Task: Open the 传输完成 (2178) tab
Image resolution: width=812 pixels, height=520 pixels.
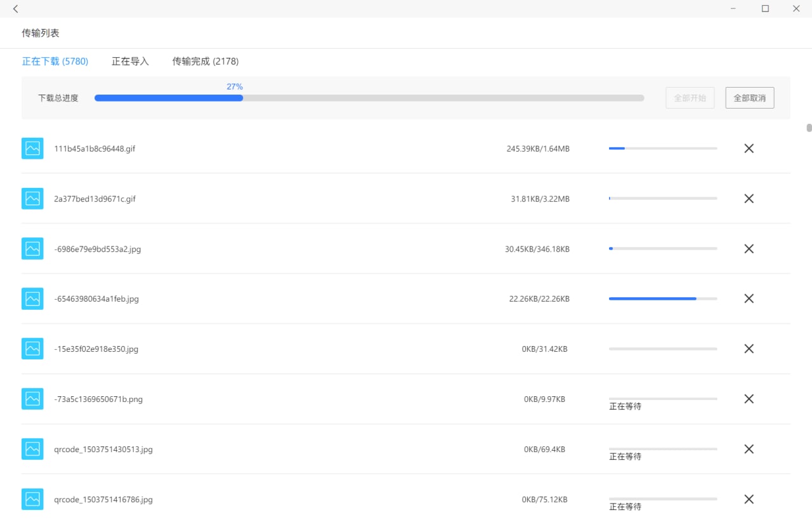Action: click(x=205, y=62)
